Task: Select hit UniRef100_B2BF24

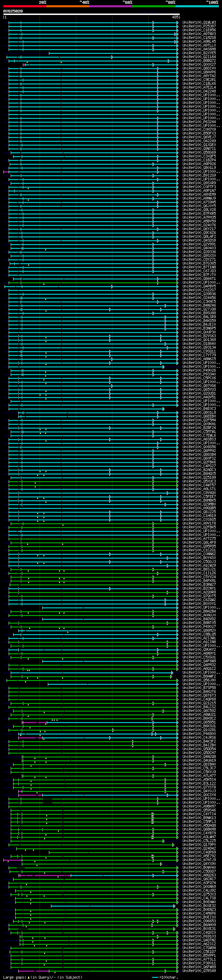Action: click(199, 428)
